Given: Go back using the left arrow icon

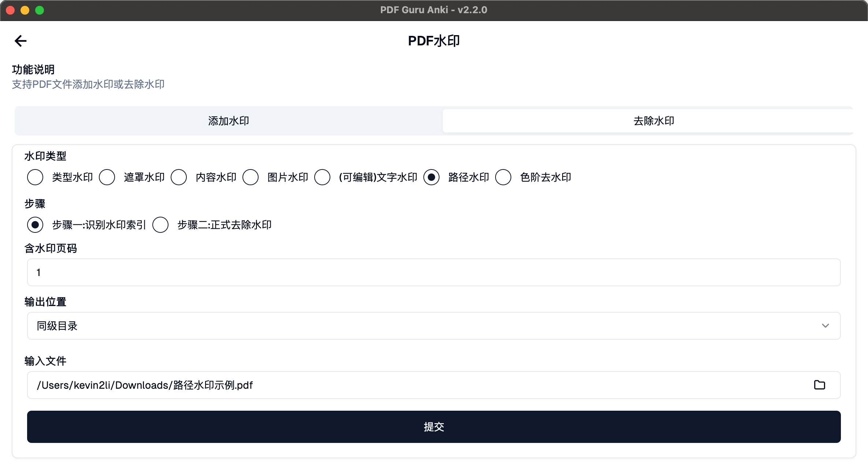Looking at the screenshot, I should point(21,41).
